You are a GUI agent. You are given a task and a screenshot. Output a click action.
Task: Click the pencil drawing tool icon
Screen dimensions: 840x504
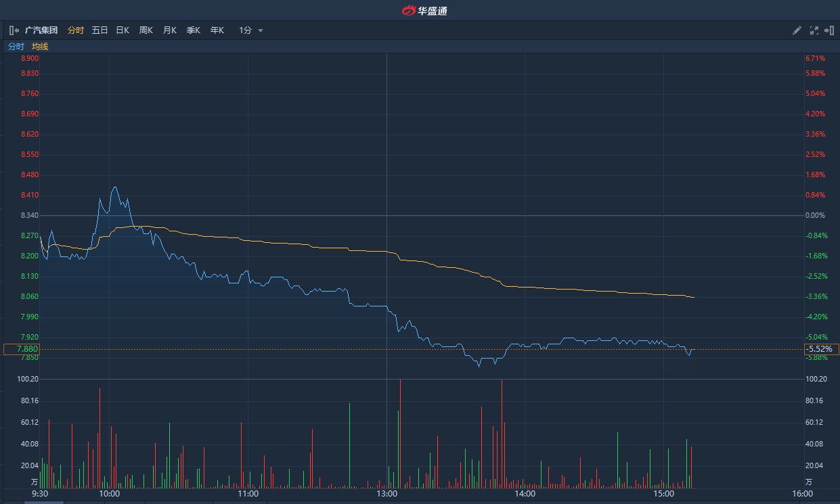[x=797, y=30]
